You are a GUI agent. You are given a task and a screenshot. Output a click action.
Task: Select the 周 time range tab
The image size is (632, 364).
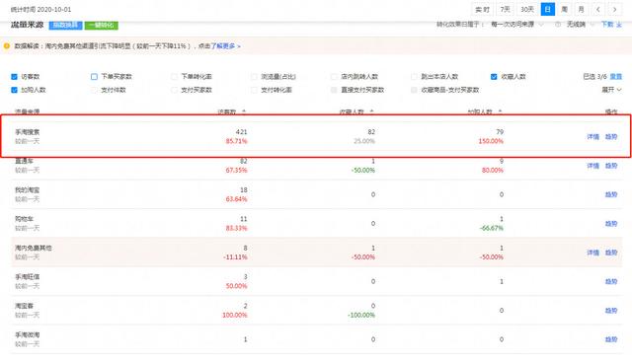564,9
